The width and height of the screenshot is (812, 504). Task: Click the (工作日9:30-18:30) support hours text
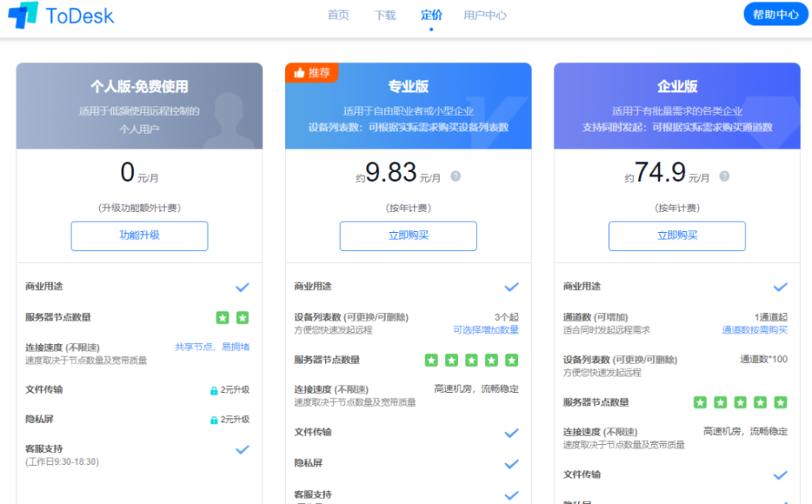click(x=63, y=462)
